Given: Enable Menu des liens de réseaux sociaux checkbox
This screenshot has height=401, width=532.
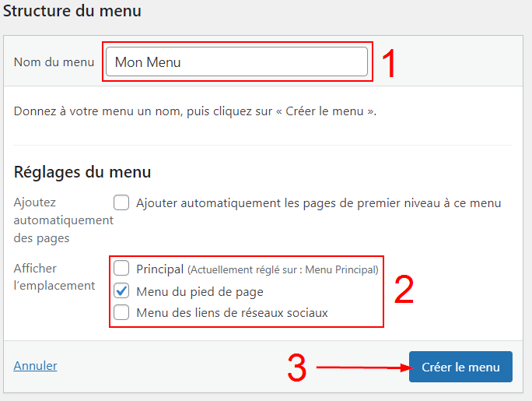Looking at the screenshot, I should pos(121,313).
